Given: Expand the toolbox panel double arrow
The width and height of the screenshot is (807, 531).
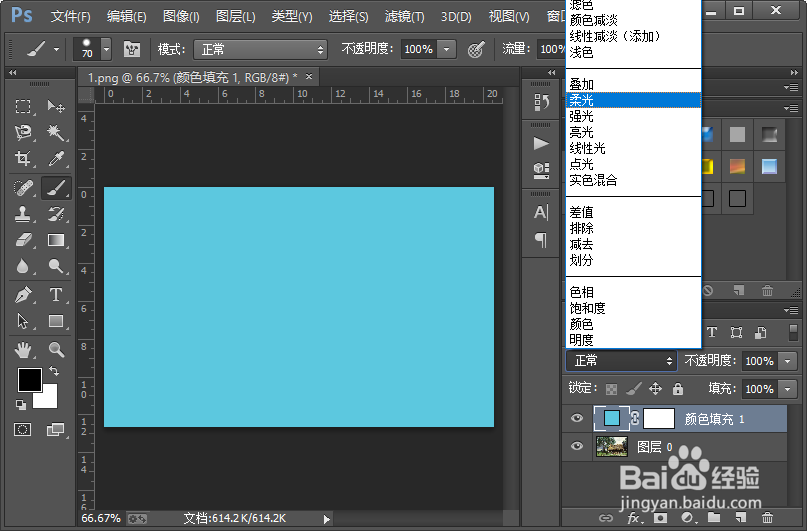Looking at the screenshot, I should [13, 73].
